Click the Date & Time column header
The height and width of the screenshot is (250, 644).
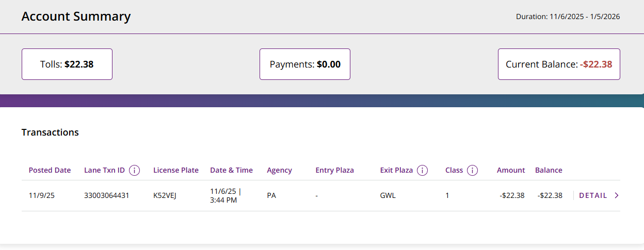coord(231,170)
